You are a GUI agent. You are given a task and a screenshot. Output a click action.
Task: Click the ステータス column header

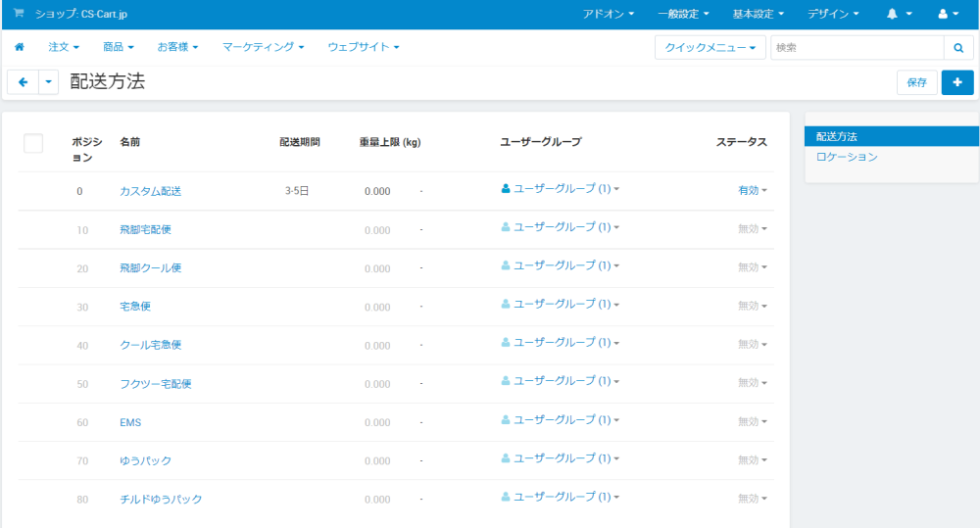point(741,142)
